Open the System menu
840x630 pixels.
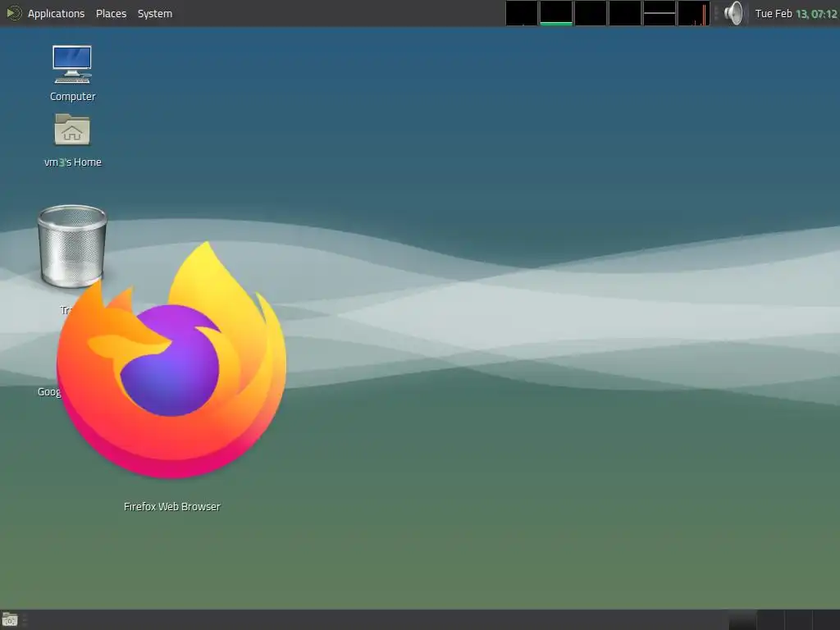(155, 13)
